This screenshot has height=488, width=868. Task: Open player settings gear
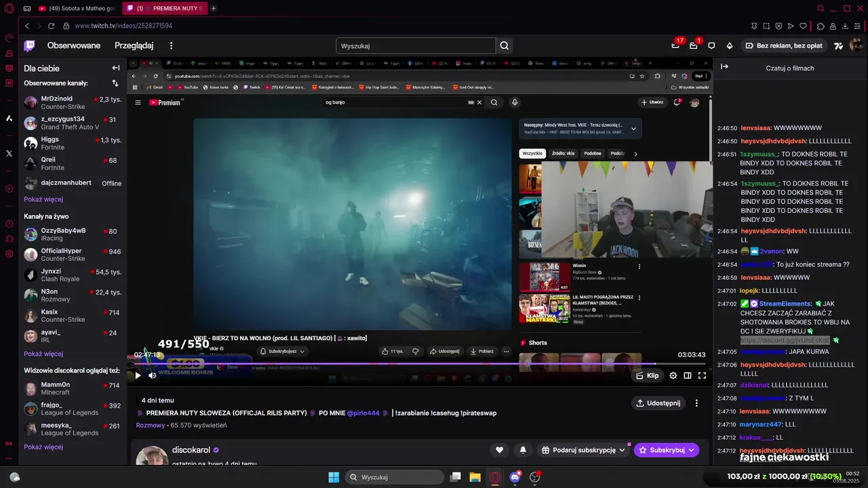[x=673, y=375]
